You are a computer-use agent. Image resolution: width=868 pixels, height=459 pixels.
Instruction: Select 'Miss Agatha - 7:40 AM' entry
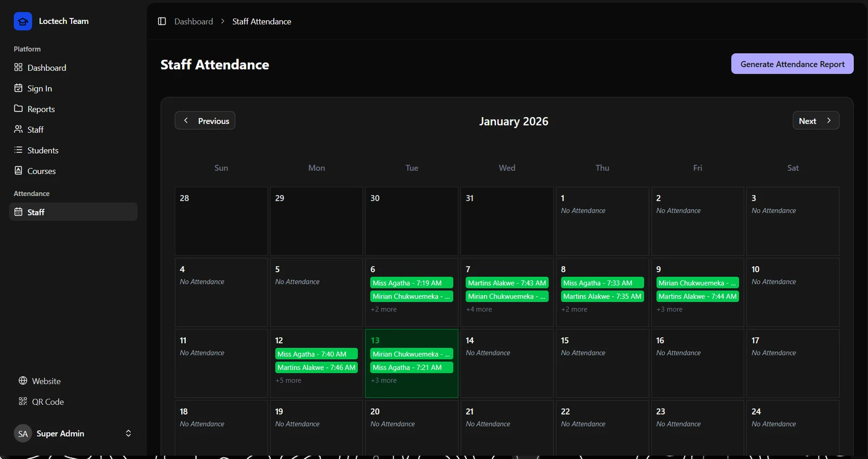tap(316, 354)
